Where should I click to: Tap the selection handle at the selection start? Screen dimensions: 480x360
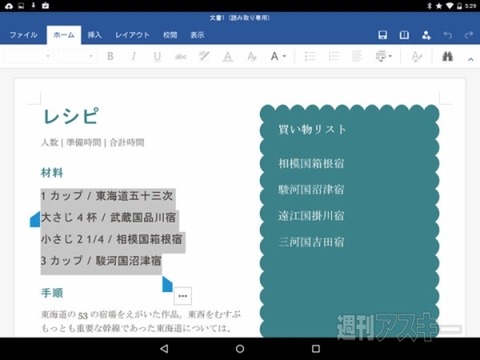click(x=35, y=219)
